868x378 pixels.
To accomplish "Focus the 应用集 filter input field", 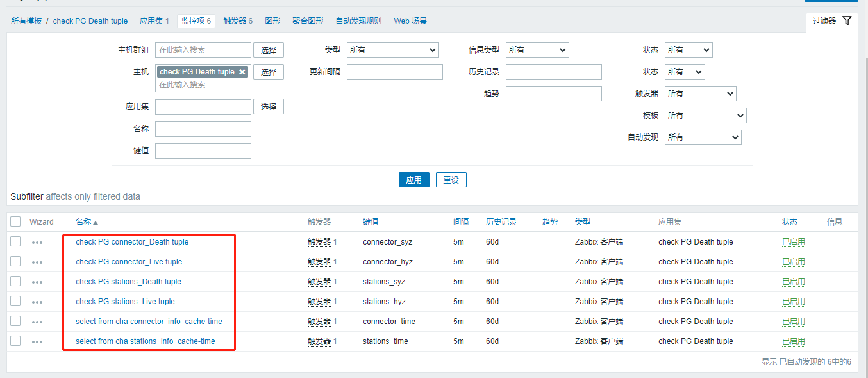I will [203, 107].
